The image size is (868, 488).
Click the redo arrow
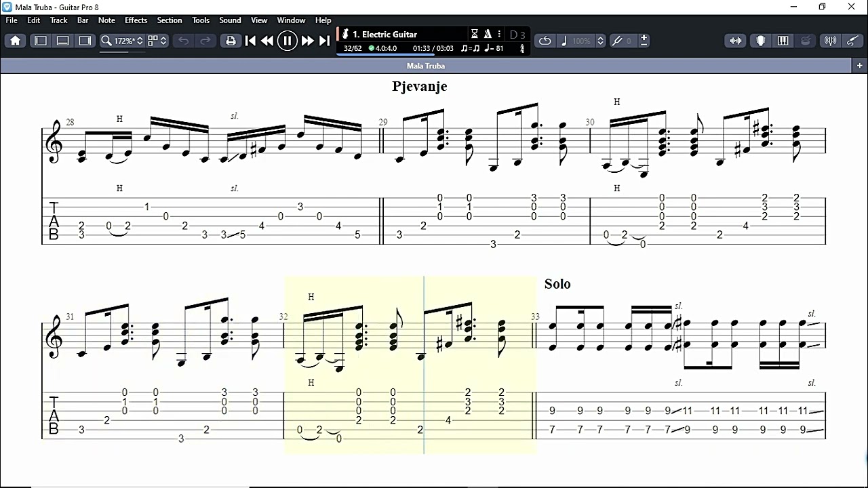(x=205, y=41)
